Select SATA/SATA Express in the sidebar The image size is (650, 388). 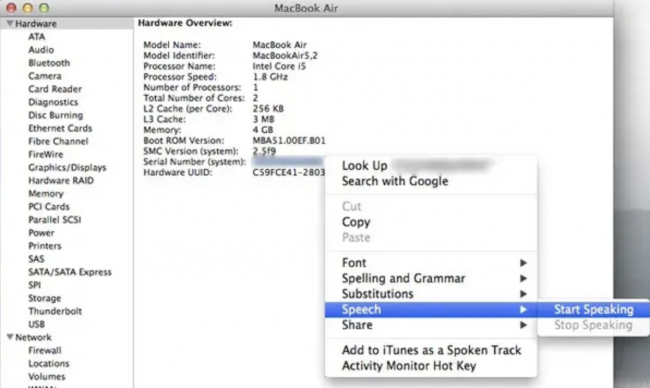[70, 272]
